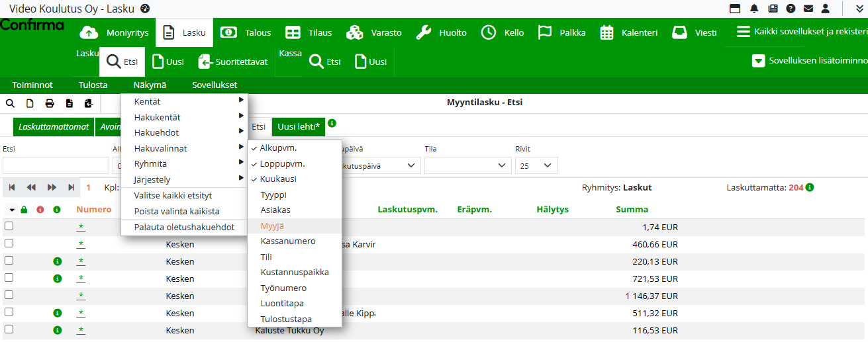Check the first invoice row checkbox
The height and width of the screenshot is (342, 868).
(9, 226)
